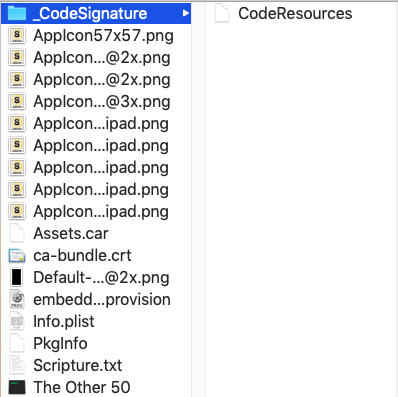The width and height of the screenshot is (398, 397).
Task: Select the embedd...provision file name
Action: [x=102, y=300]
